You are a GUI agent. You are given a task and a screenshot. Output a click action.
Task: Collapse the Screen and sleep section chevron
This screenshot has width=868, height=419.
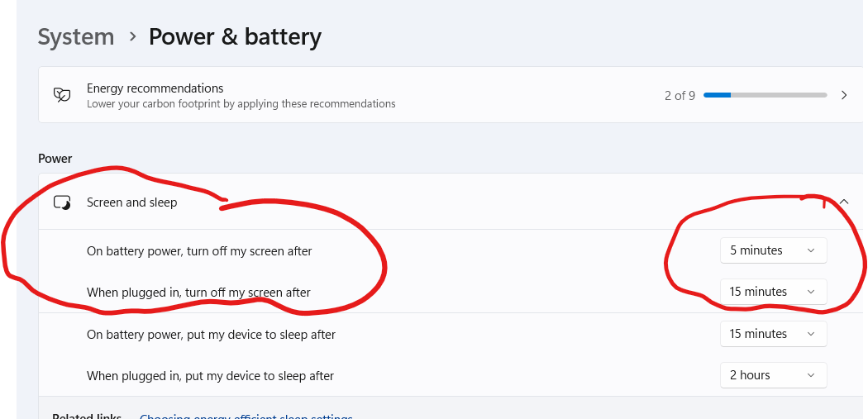(844, 202)
